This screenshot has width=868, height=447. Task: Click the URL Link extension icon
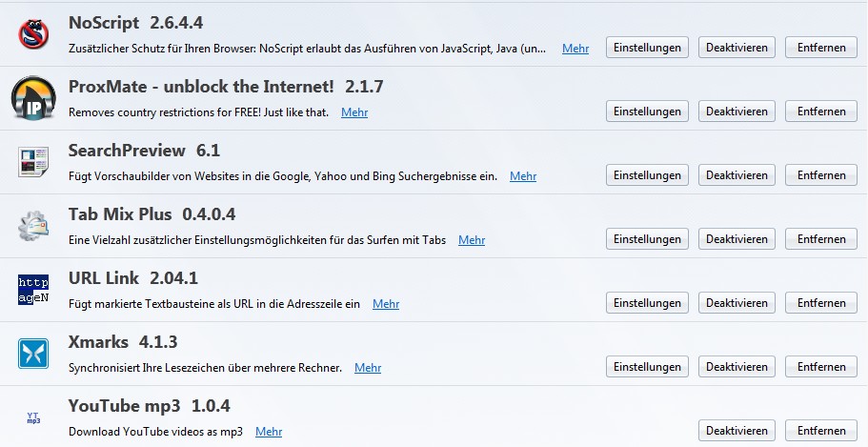[33, 291]
